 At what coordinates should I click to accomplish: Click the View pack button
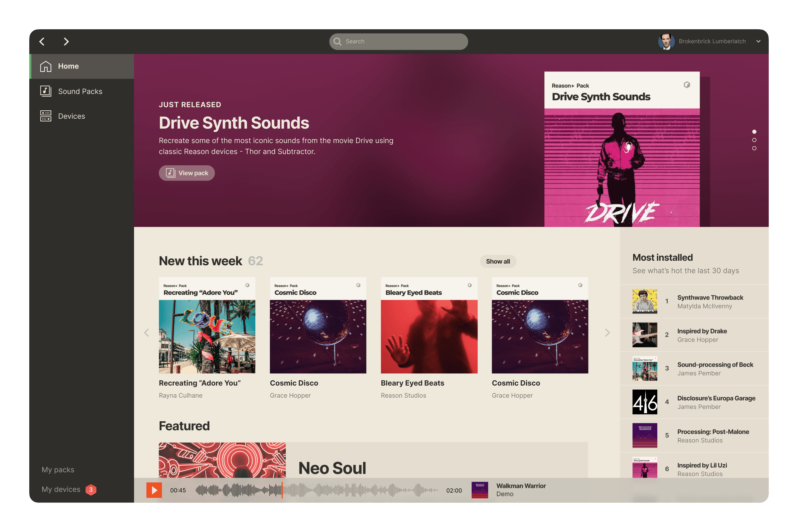click(x=187, y=173)
